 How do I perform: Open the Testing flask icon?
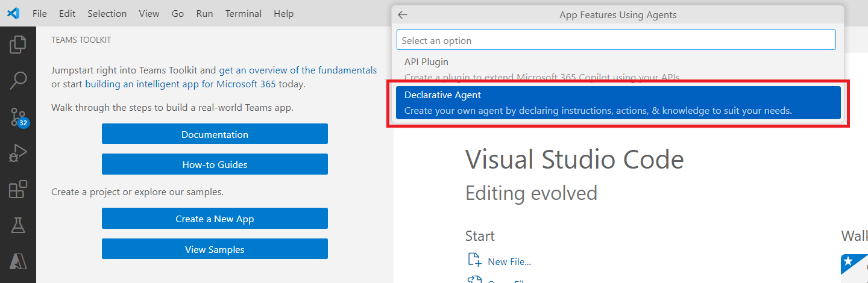(x=18, y=226)
